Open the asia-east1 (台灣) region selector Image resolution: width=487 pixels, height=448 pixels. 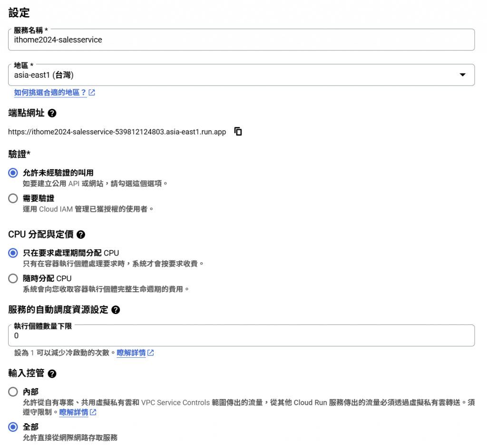coord(241,75)
